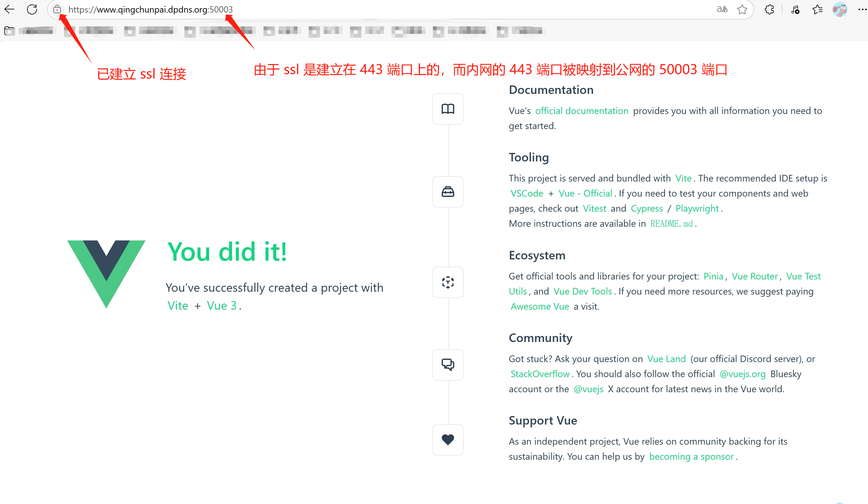The image size is (868, 504).
Task: Add page to favorites with star icon
Action: point(742,9)
